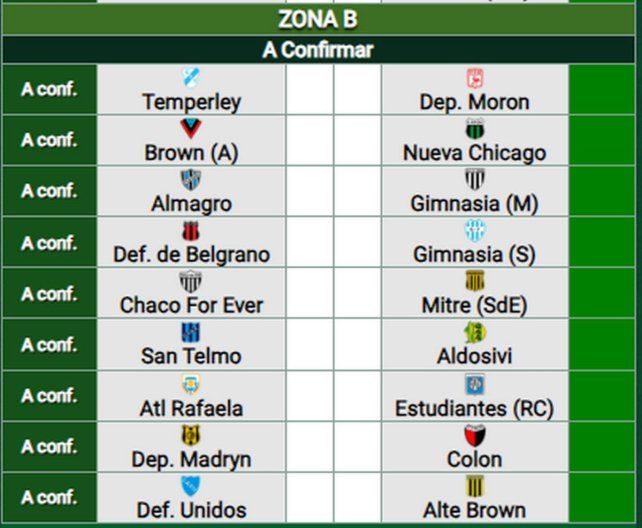The height and width of the screenshot is (528, 642).
Task: Click Temperley's empty home score cell
Action: [309, 90]
